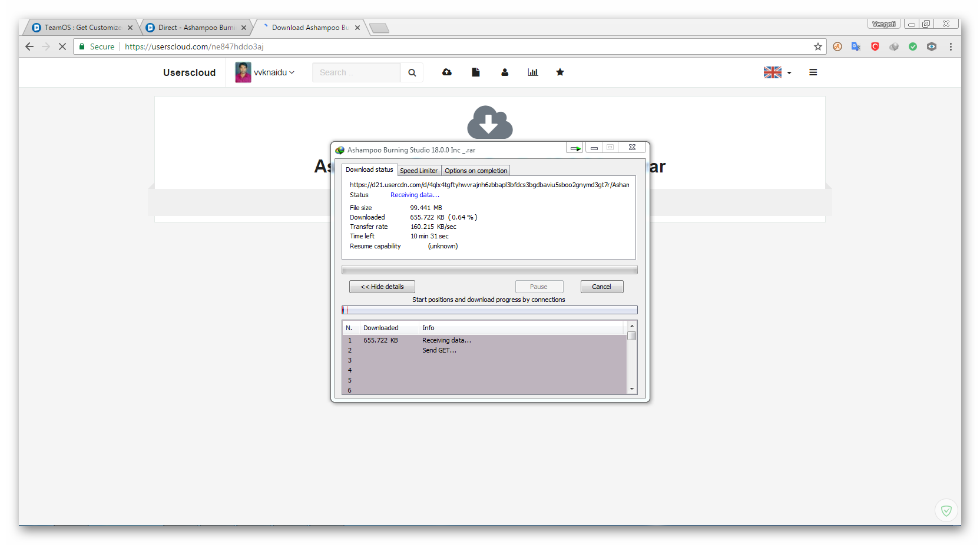
Task: Select the Download status tab
Action: pos(369,170)
